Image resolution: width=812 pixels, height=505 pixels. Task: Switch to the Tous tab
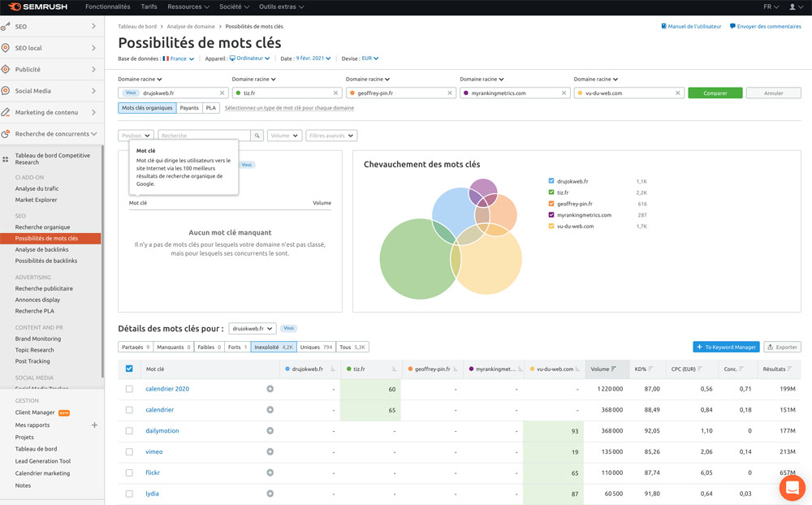pos(352,347)
